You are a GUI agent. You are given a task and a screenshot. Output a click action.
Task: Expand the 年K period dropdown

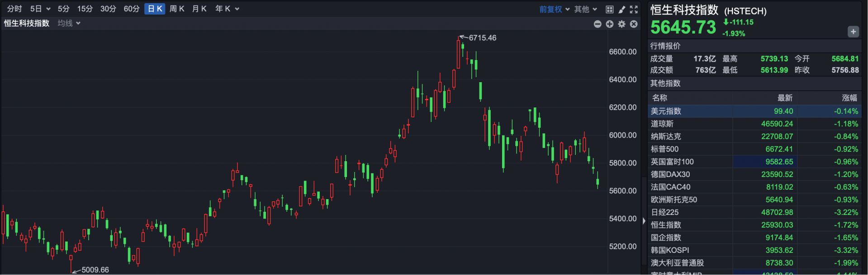click(227, 9)
